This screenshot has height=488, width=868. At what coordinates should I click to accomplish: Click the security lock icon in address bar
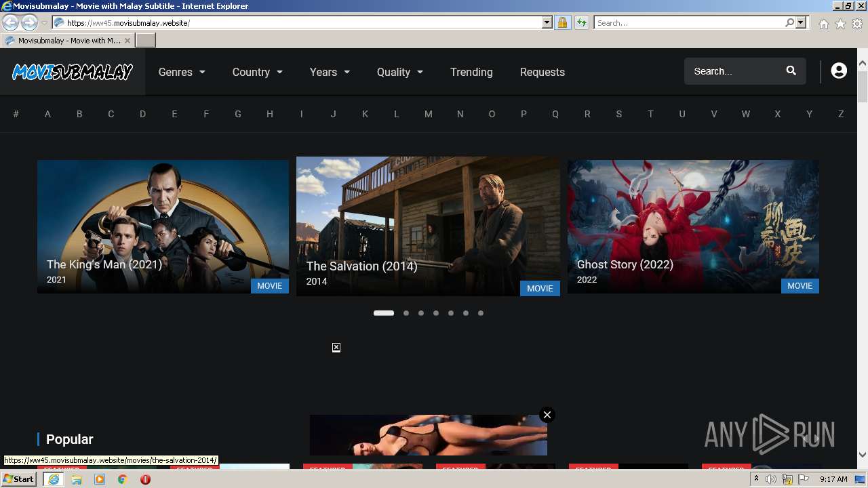pyautogui.click(x=562, y=22)
